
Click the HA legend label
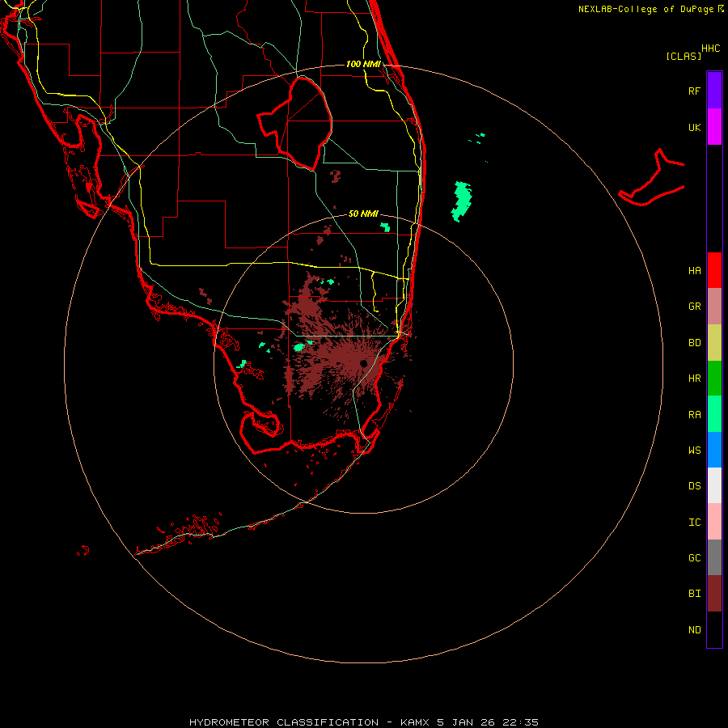(694, 271)
